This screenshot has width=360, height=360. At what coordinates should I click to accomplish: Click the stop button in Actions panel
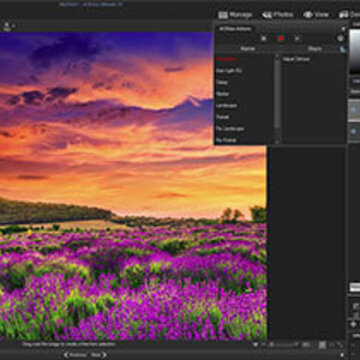[x=264, y=39]
